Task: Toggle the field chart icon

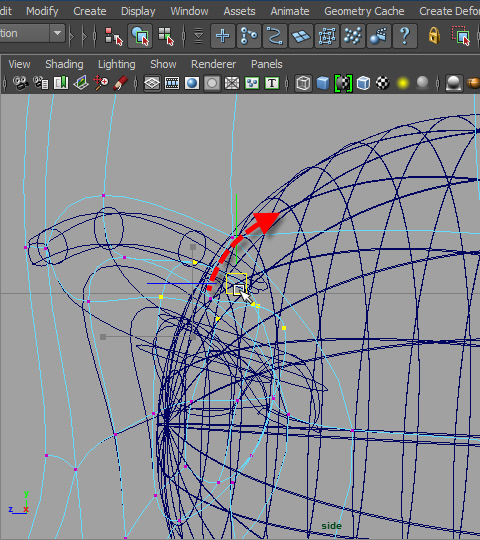Action: pos(232,83)
